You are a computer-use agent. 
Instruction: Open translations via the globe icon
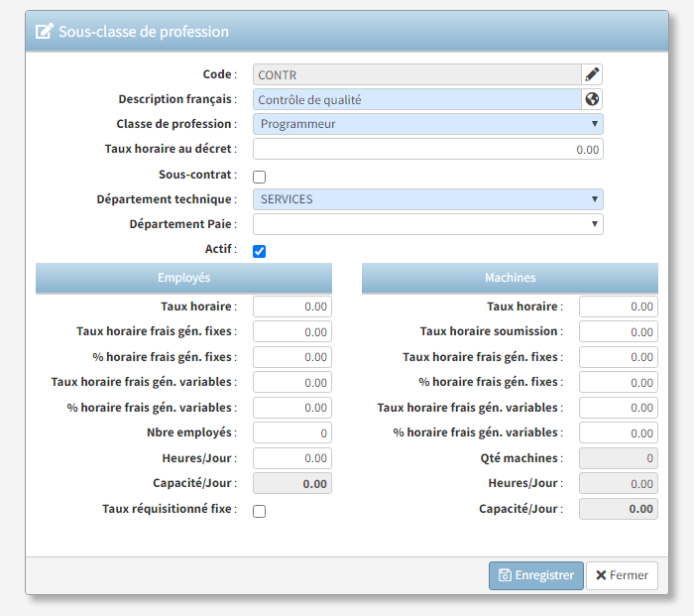click(592, 99)
